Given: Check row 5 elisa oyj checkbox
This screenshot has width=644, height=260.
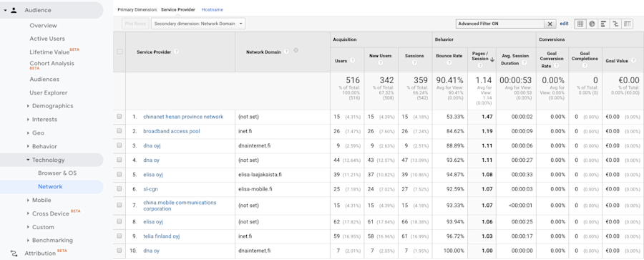Looking at the screenshot, I should pos(119,175).
